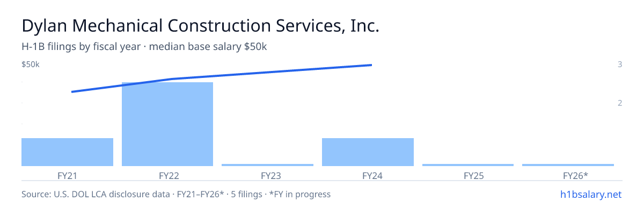Select the thin FY25 bar
644x215 pixels.
tap(468, 165)
